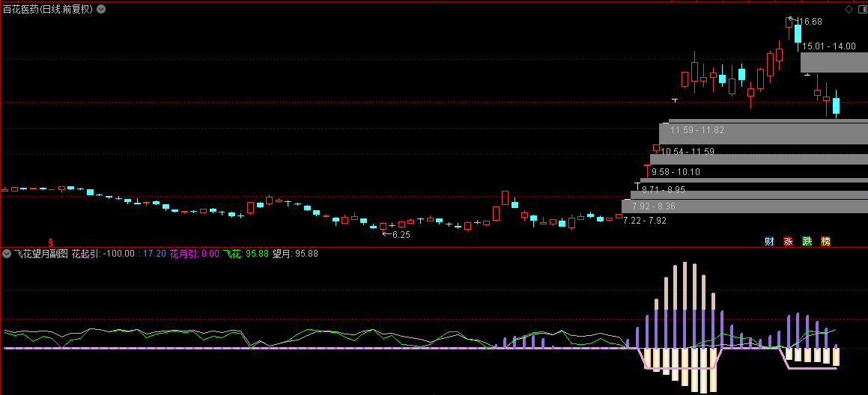
Task: Click the red S signal marker
Action: coord(50,242)
